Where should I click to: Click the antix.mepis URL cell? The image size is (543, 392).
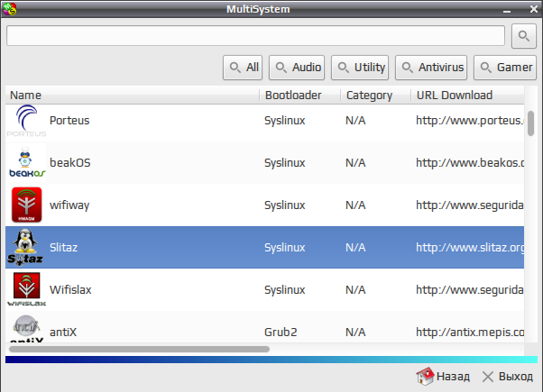pyautogui.click(x=470, y=333)
